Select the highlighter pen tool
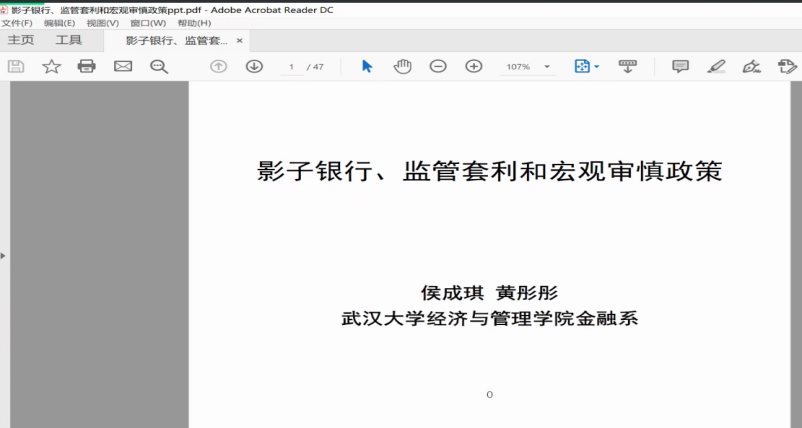The width and height of the screenshot is (802, 428). pos(716,66)
